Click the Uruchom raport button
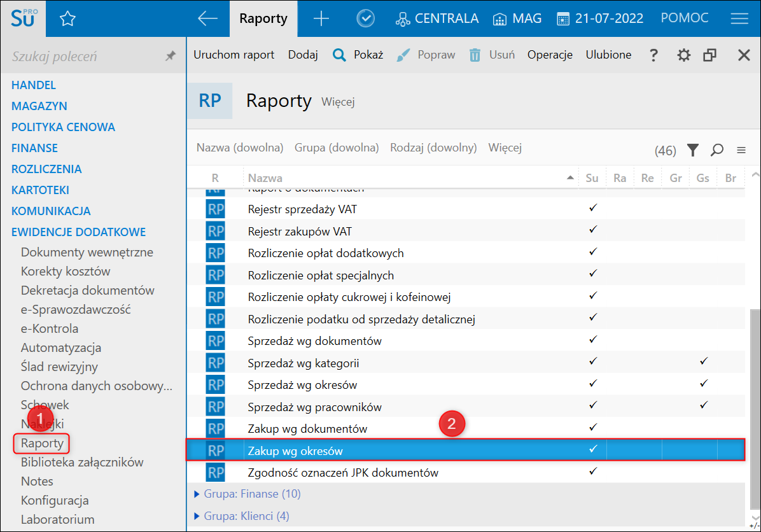The height and width of the screenshot is (532, 761). (x=234, y=55)
